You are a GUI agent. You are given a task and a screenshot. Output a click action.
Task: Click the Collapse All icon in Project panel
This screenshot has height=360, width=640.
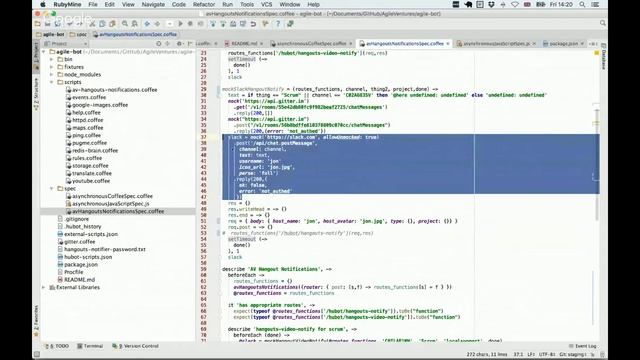point(168,44)
